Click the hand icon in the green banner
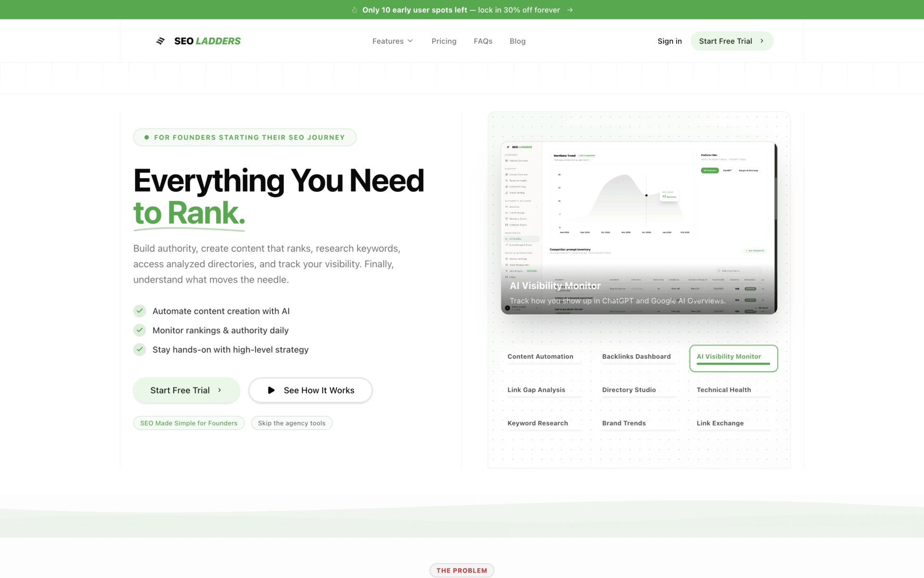The width and height of the screenshot is (924, 578). point(355,10)
